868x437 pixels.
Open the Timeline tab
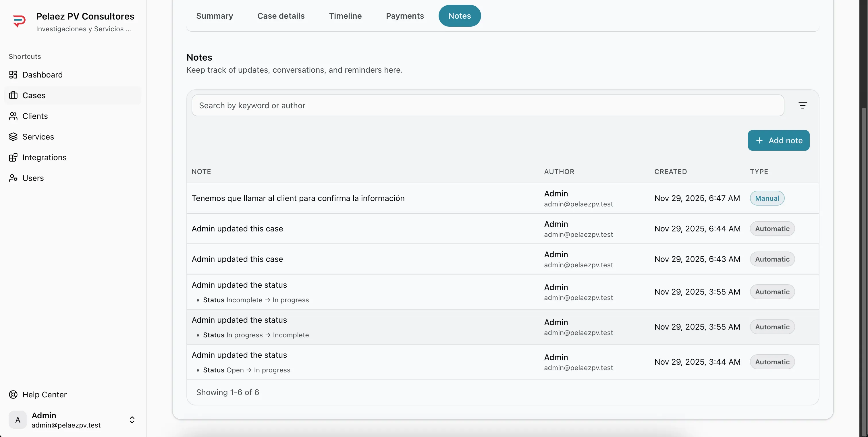345,16
